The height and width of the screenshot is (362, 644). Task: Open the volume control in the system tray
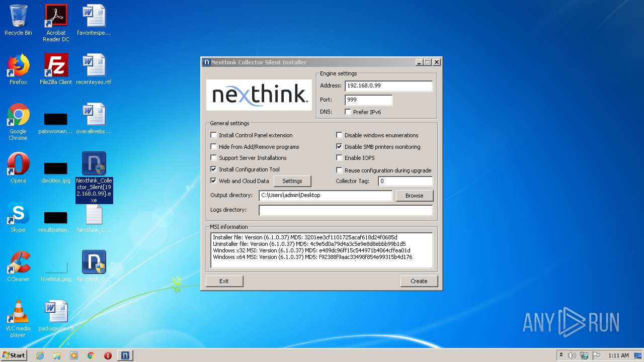pos(572,355)
